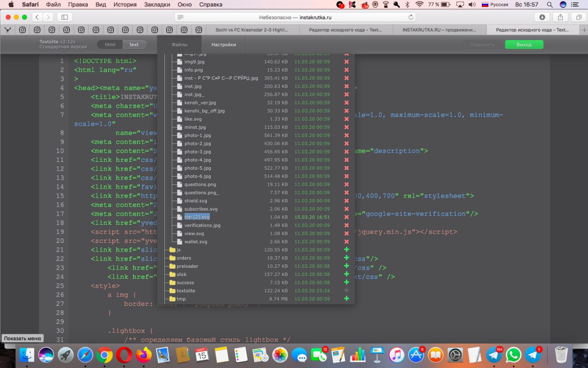588x368 pixels.
Task: Show all tabs overview icon
Action: [x=578, y=17]
